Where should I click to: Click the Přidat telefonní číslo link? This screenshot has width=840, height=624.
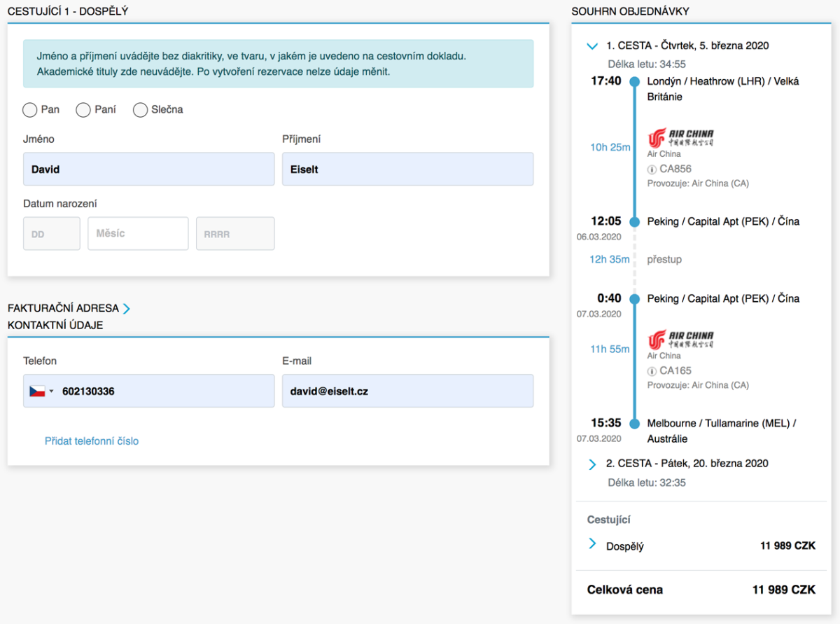(x=92, y=441)
